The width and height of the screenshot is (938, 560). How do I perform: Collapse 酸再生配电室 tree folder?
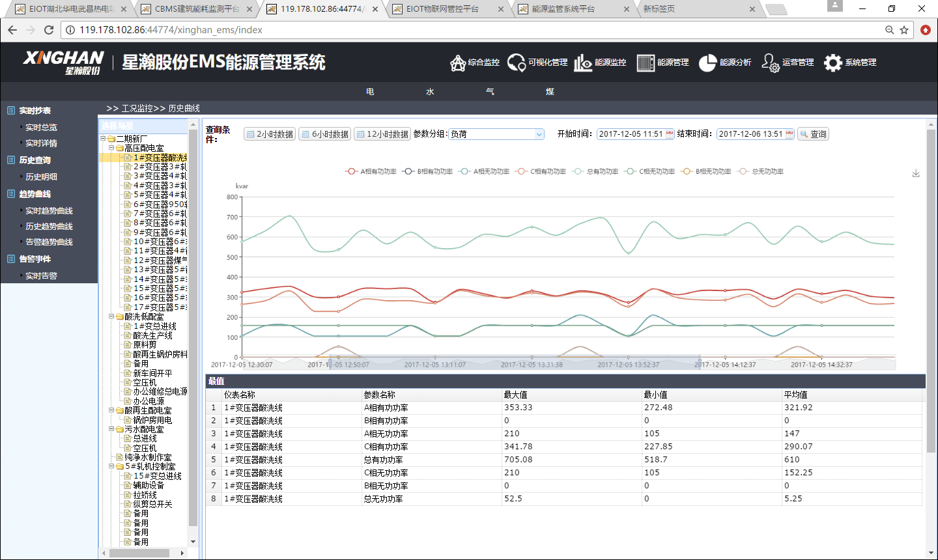pyautogui.click(x=111, y=411)
